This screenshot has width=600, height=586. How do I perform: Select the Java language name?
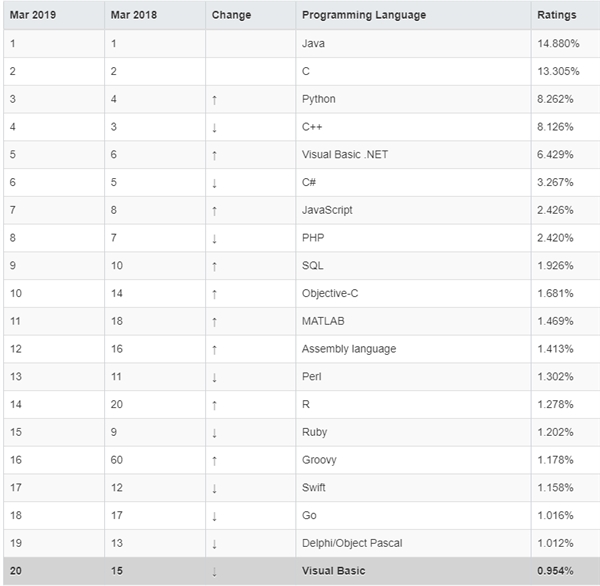tap(313, 44)
